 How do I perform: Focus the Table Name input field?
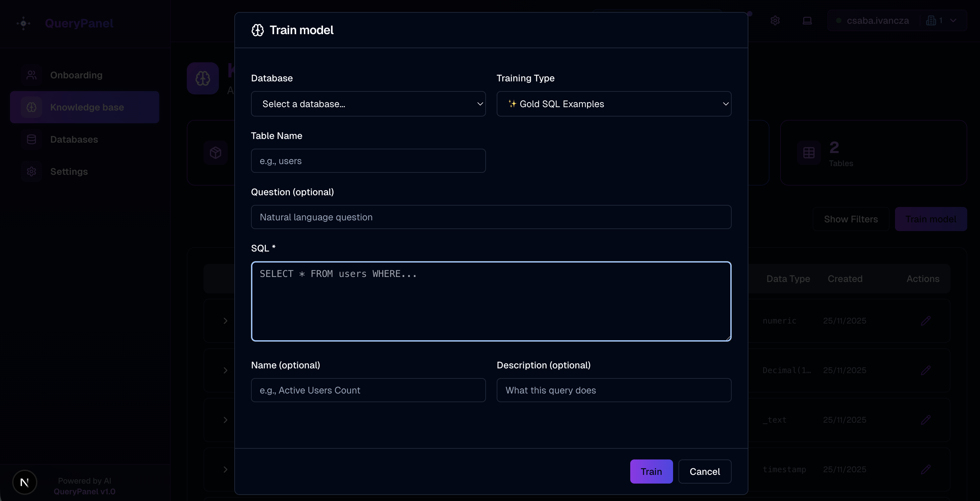[368, 161]
